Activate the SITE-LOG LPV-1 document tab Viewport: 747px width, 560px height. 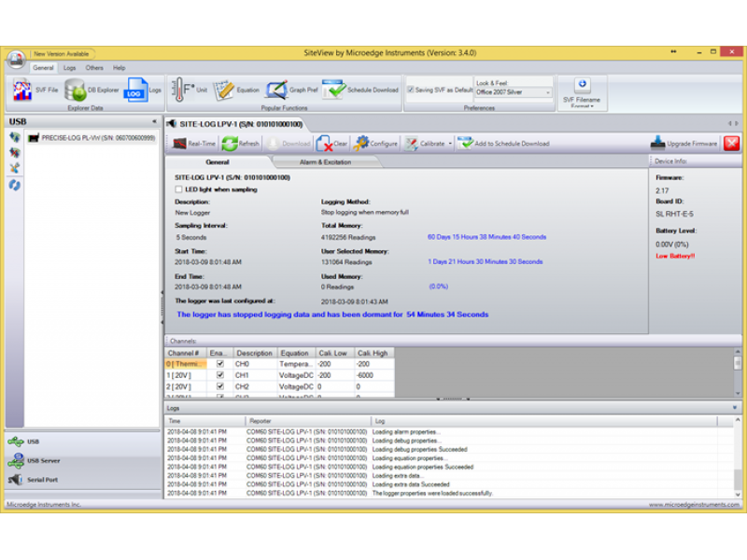click(237, 124)
